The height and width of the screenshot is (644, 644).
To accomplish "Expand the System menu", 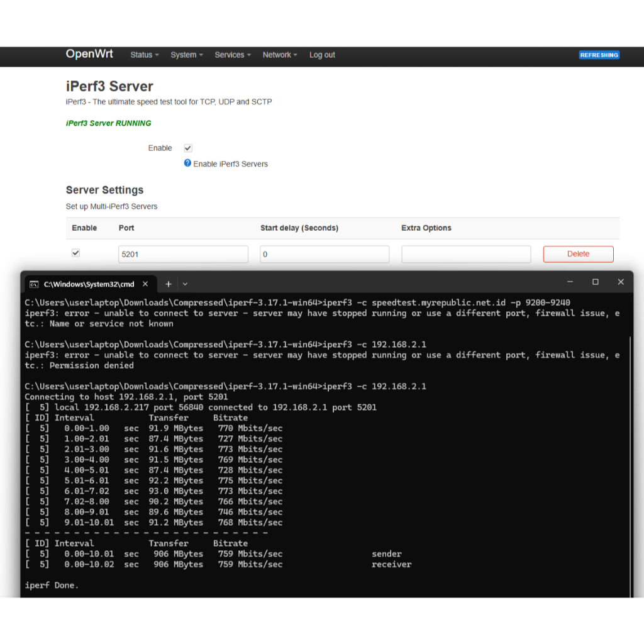I will coord(186,55).
